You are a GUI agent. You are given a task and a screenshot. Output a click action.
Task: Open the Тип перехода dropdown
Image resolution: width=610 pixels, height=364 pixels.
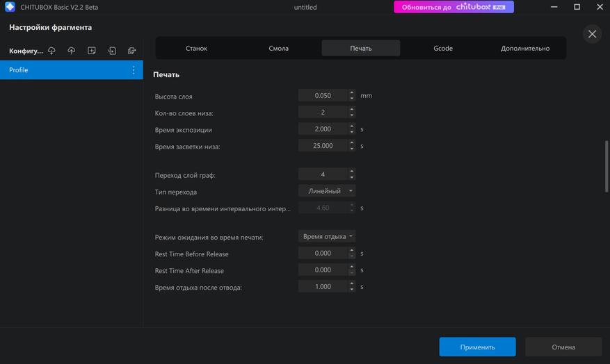[327, 191]
